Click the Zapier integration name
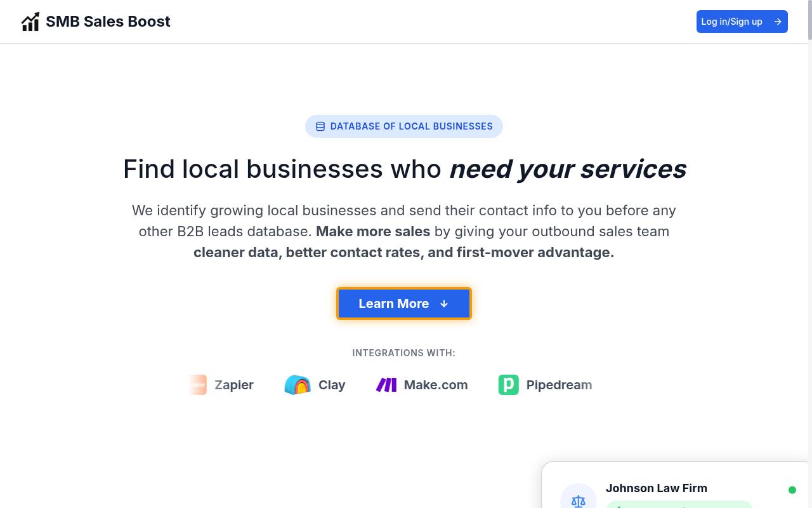The image size is (812, 508). (234, 385)
